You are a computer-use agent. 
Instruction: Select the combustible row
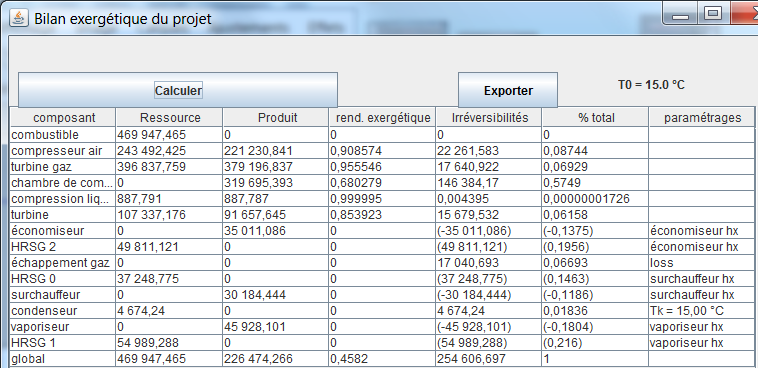click(382, 134)
